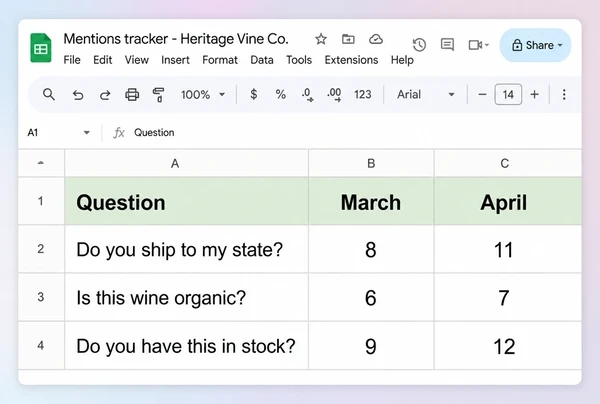The width and height of the screenshot is (600, 404).
Task: Click the move to folder icon
Action: coord(348,39)
